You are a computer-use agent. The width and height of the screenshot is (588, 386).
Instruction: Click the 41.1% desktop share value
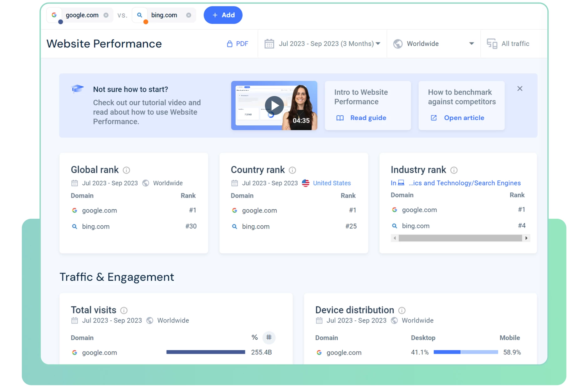point(420,353)
